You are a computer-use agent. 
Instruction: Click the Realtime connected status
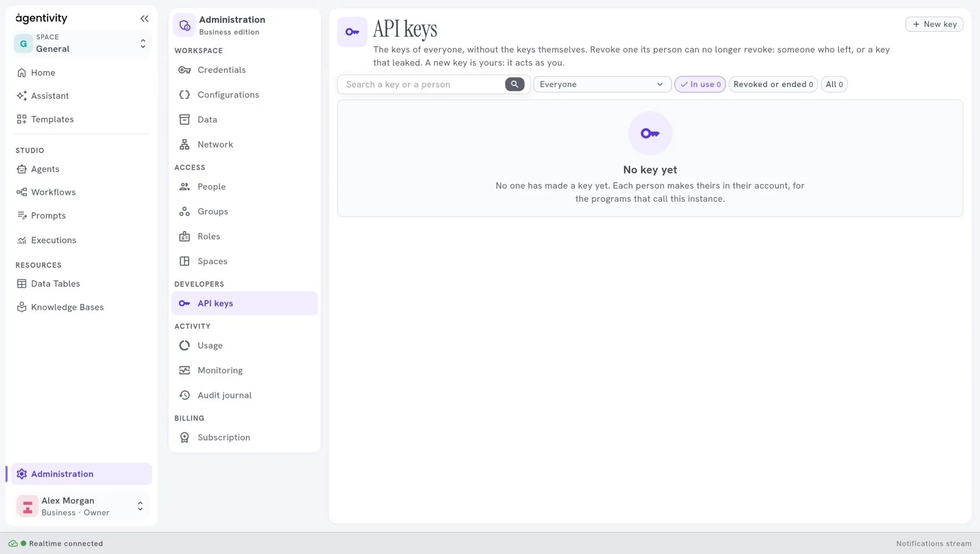click(x=56, y=544)
